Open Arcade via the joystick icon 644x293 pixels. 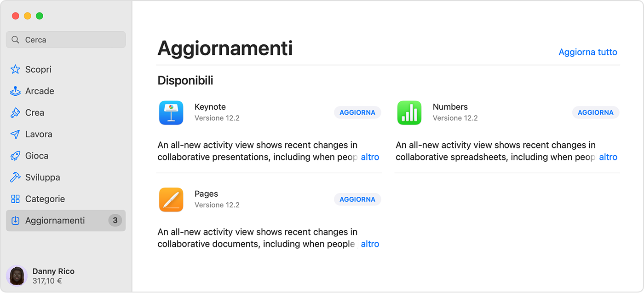point(15,91)
